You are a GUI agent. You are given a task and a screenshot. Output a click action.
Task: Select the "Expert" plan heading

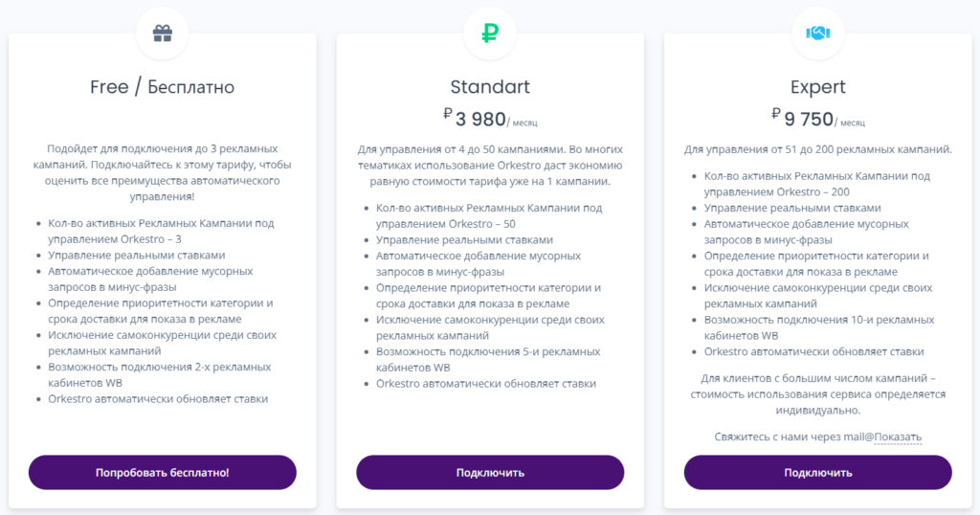click(x=817, y=87)
